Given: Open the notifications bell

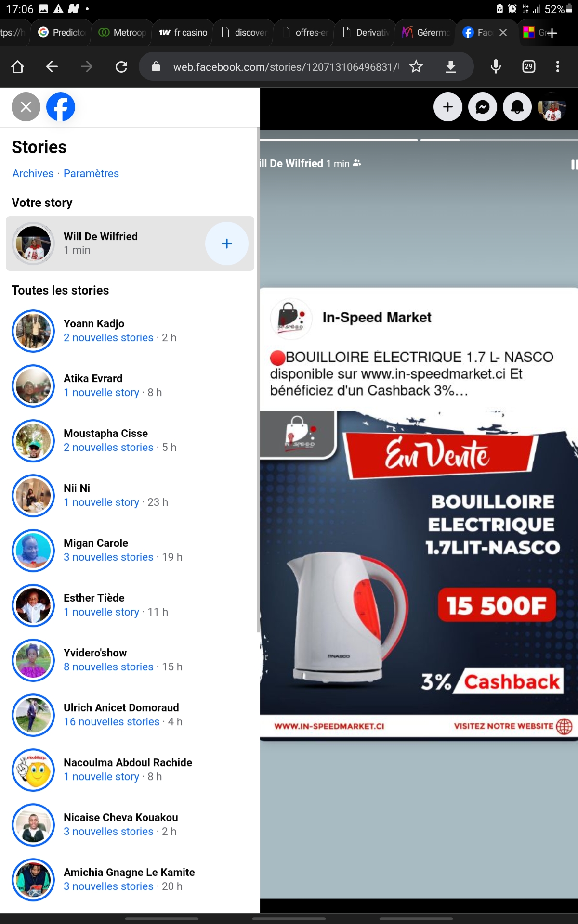Looking at the screenshot, I should [x=517, y=107].
